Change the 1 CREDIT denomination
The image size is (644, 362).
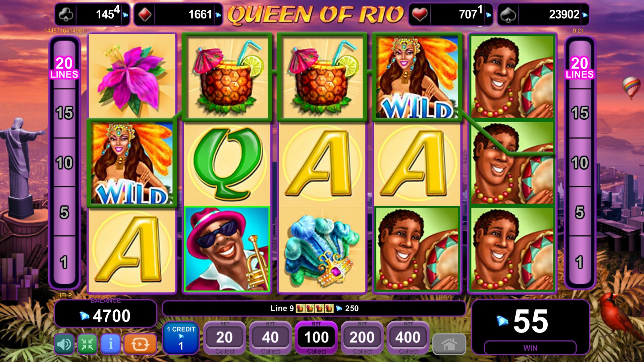(x=181, y=338)
